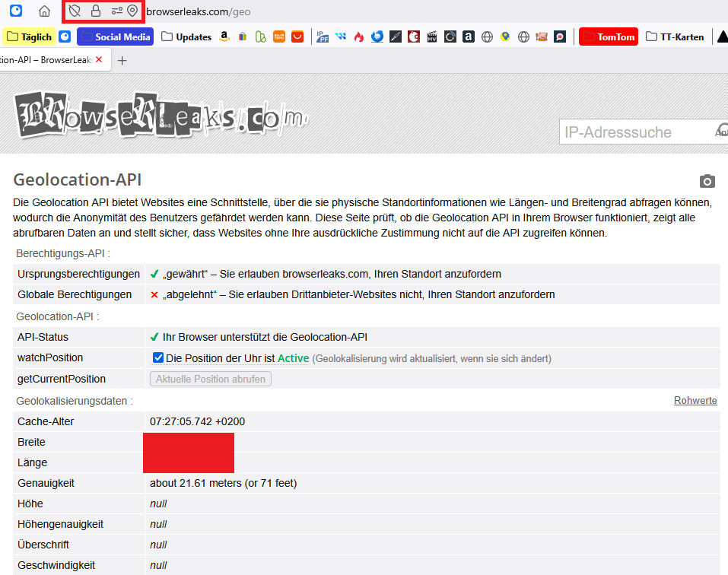Click the Ursprungsberechtigungen row label
This screenshot has height=575, width=728.
(78, 274)
